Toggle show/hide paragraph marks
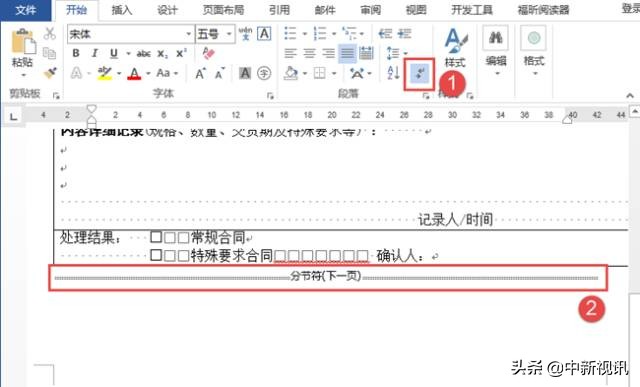The image size is (640, 387). pos(420,74)
